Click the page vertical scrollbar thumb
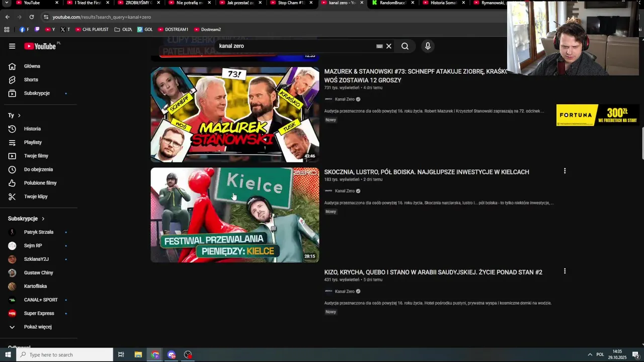Screen dimensions: 644x362 click(x=641, y=143)
